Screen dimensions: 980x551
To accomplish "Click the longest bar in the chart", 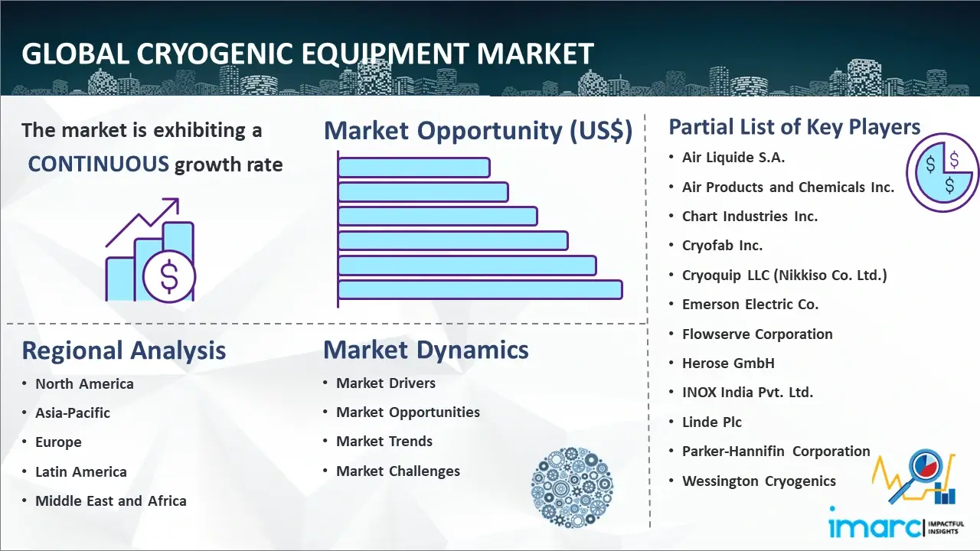I will pos(480,289).
